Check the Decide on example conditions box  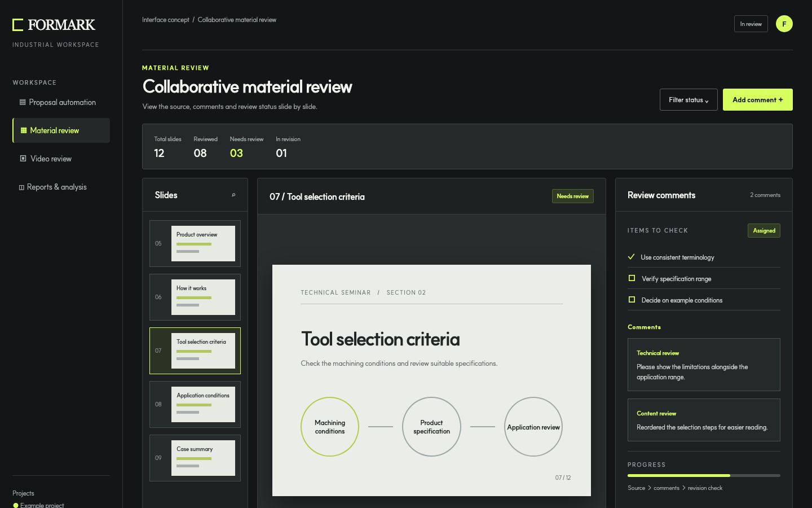pos(632,300)
